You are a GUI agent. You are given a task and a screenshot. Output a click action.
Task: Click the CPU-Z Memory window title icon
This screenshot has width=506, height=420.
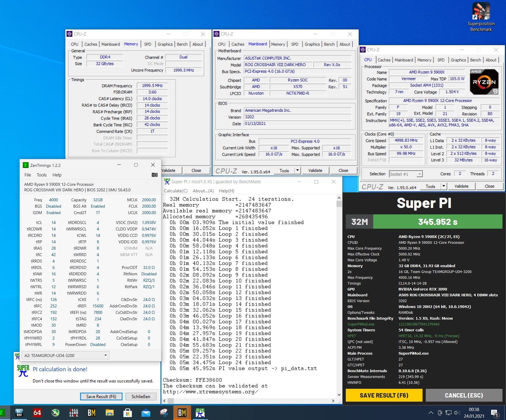click(x=69, y=34)
